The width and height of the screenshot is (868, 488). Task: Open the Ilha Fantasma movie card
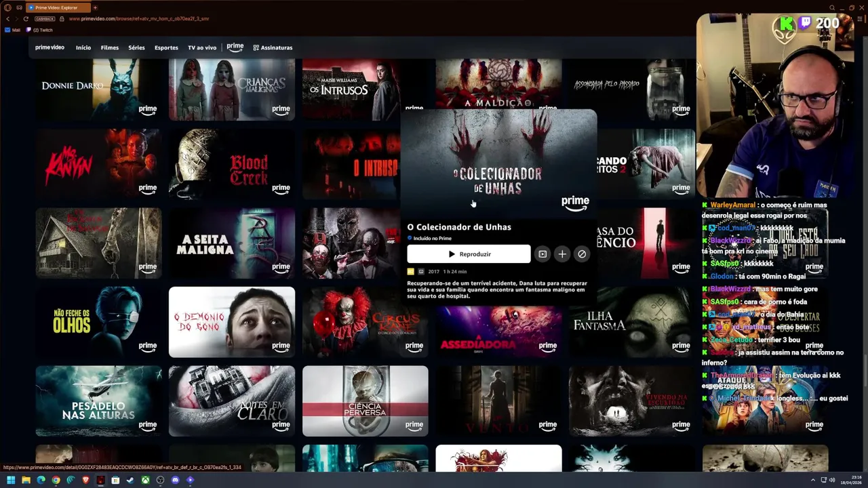(x=632, y=322)
